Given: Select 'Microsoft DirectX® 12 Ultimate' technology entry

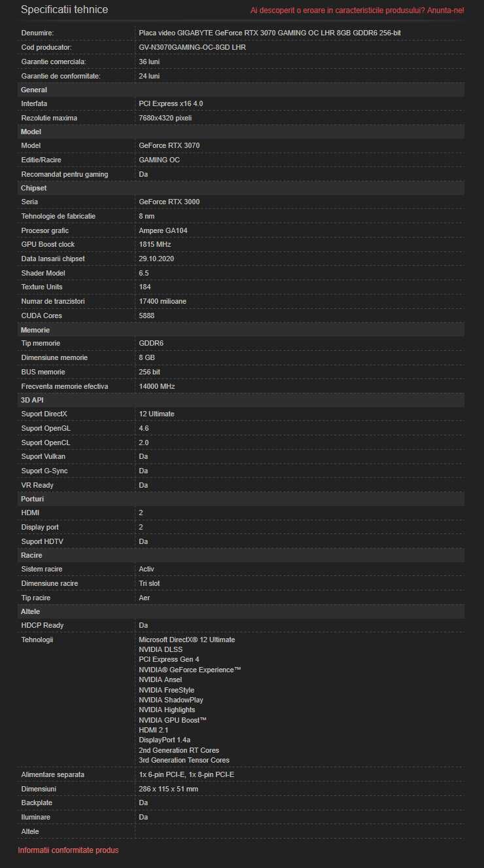Looking at the screenshot, I should 187,640.
